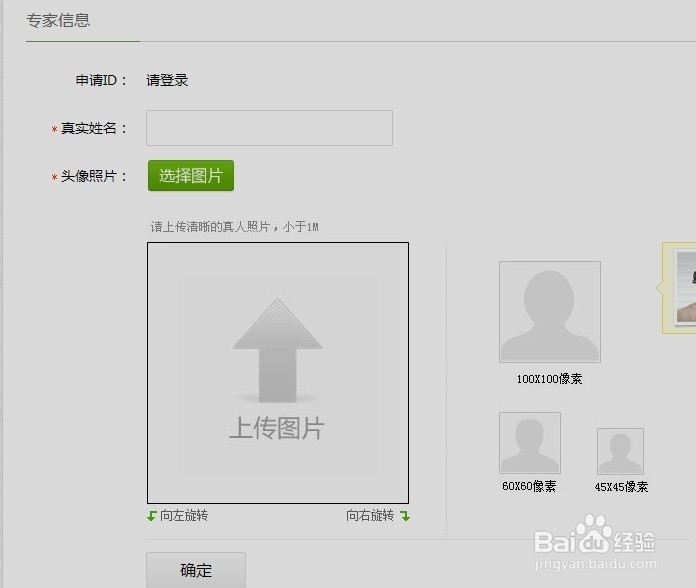Select the 100X100像素 avatar preview
The height and width of the screenshot is (588, 696).
550,312
